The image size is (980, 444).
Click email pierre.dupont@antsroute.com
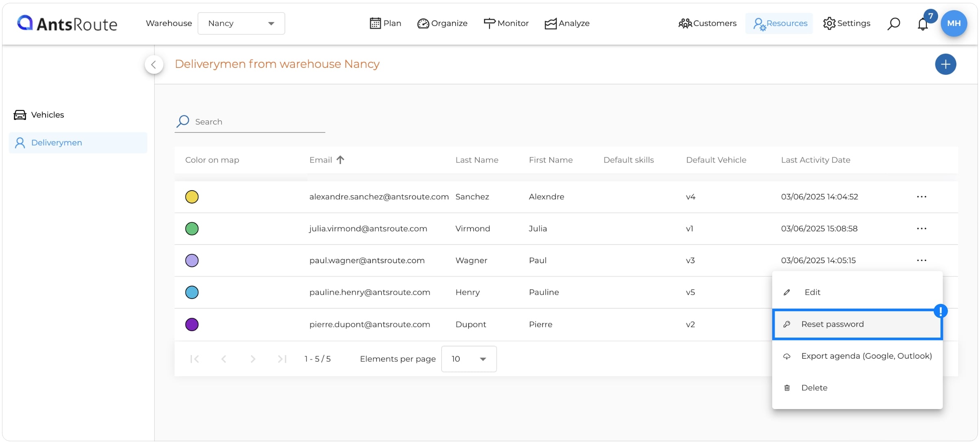tap(370, 324)
